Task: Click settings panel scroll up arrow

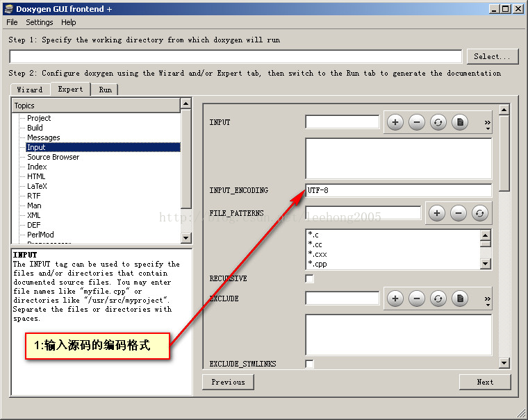Action: click(x=504, y=110)
